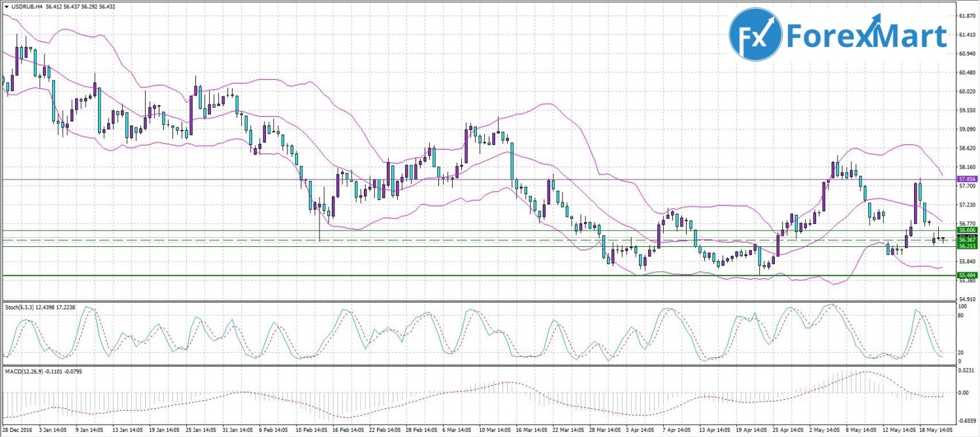980x437 pixels.
Task: Click the 61.870 price on the scale
Action: click(966, 16)
